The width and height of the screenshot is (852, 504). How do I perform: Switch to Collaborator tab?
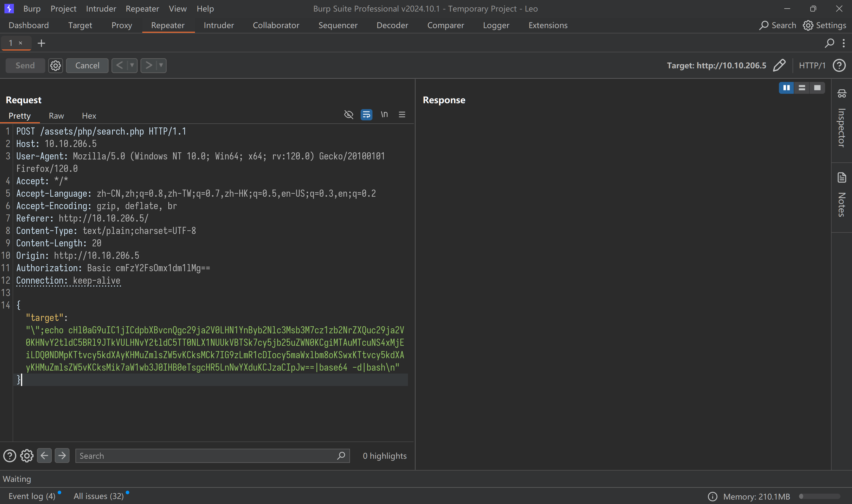(276, 25)
